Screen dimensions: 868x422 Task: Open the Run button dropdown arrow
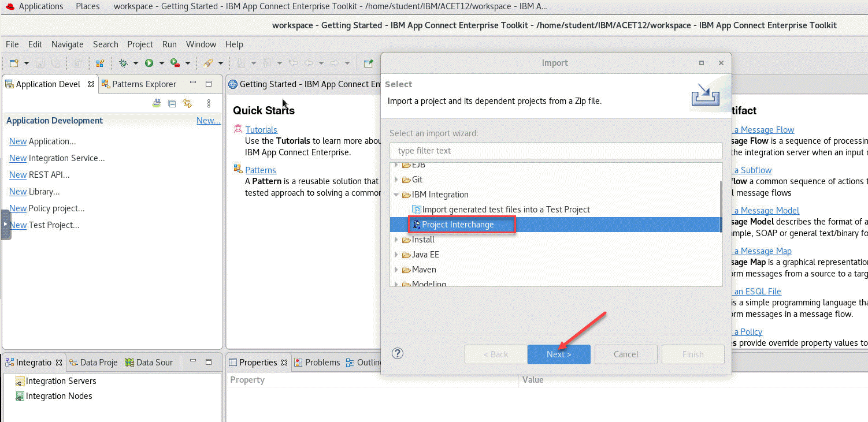pos(161,63)
